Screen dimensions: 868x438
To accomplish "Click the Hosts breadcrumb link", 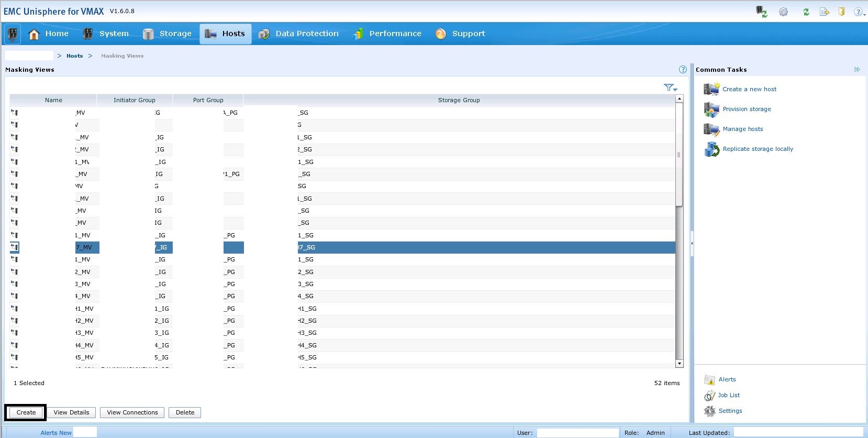I will (74, 56).
